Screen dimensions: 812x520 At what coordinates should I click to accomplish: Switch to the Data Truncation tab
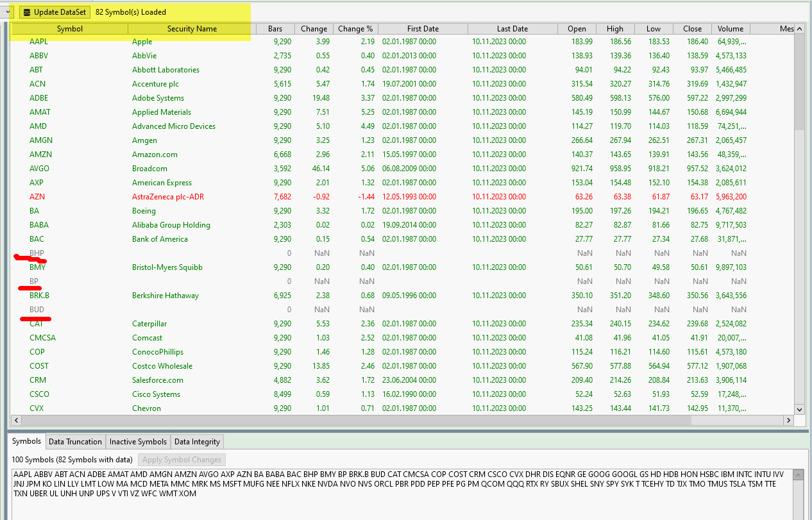75,442
